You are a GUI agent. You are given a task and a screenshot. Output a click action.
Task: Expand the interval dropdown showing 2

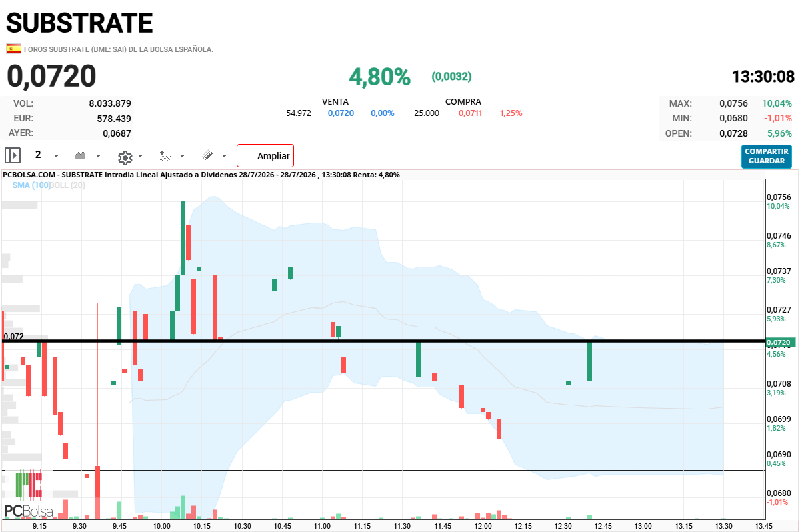click(56, 156)
